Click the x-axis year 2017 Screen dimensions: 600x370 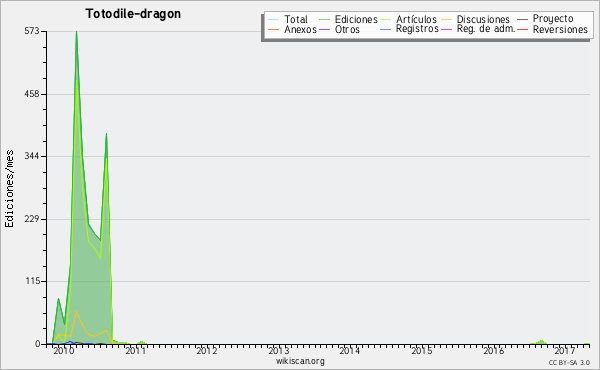(565, 350)
